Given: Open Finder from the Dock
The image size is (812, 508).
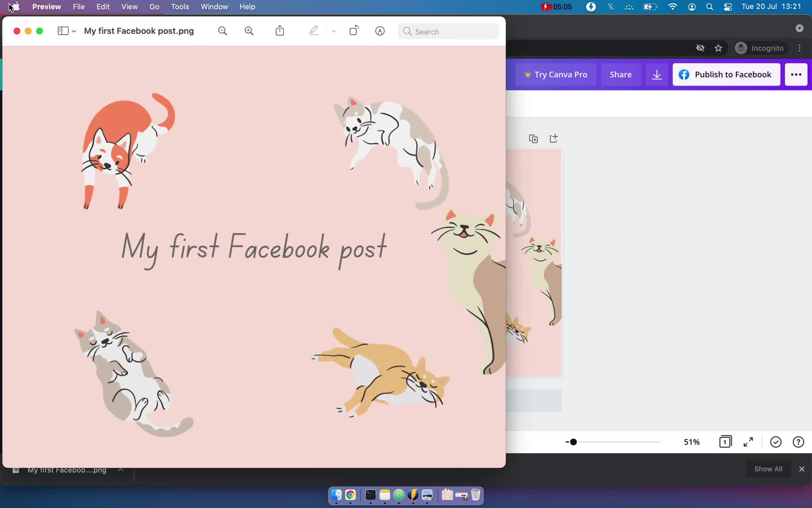Looking at the screenshot, I should pyautogui.click(x=336, y=495).
